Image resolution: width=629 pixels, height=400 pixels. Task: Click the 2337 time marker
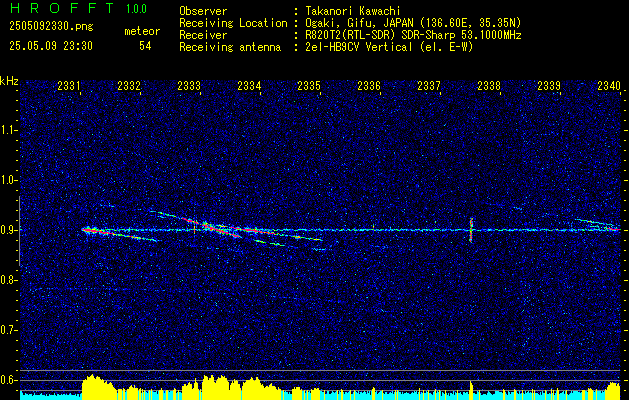pyautogui.click(x=429, y=86)
